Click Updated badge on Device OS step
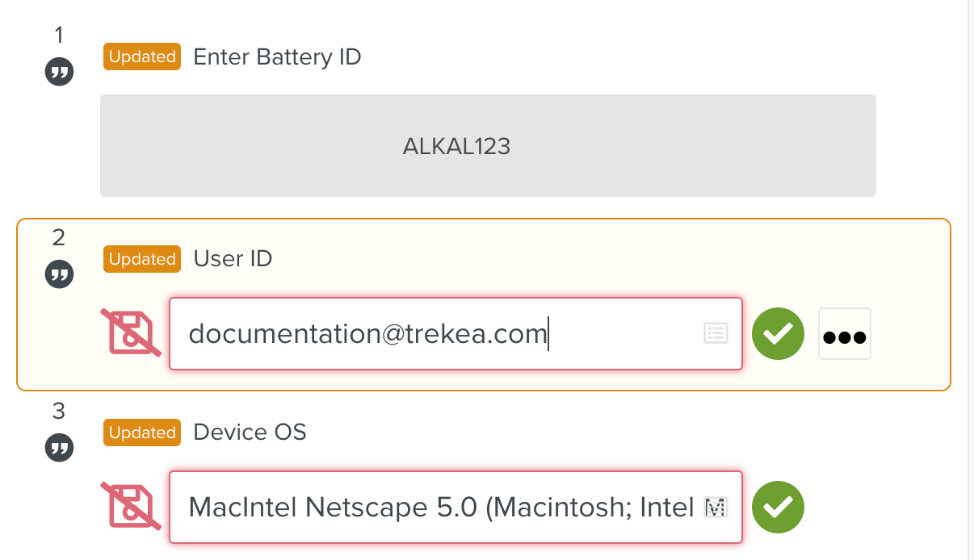 coord(142,433)
